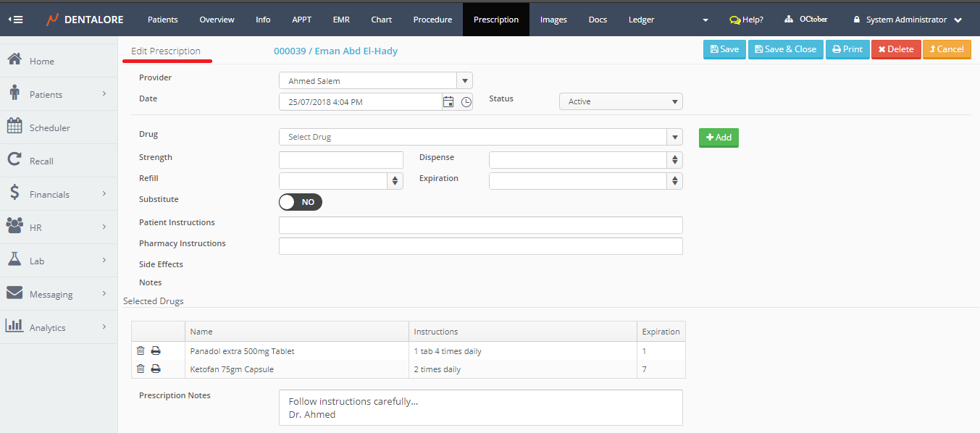Click the calendar icon in Date field
The width and height of the screenshot is (980, 433).
tap(448, 102)
